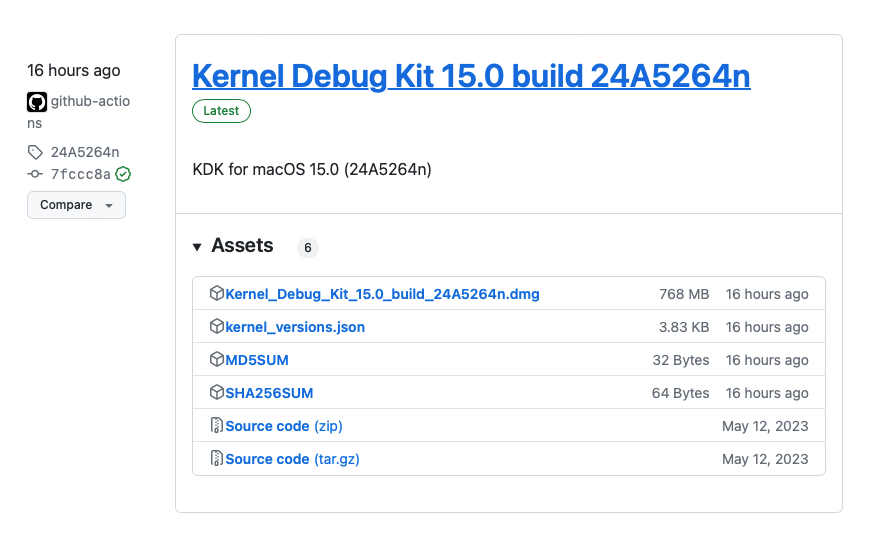Download Source code (zip)
This screenshot has width=885, height=540.
(284, 426)
